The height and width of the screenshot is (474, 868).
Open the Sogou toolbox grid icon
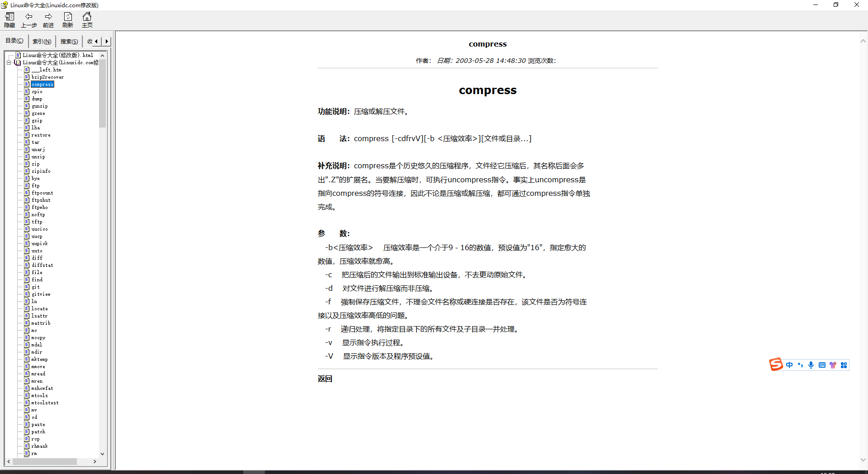844,365
